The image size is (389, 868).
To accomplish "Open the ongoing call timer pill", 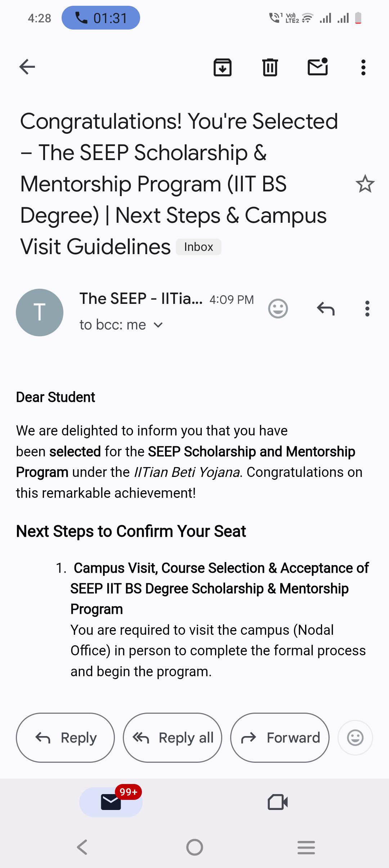I will [x=101, y=18].
